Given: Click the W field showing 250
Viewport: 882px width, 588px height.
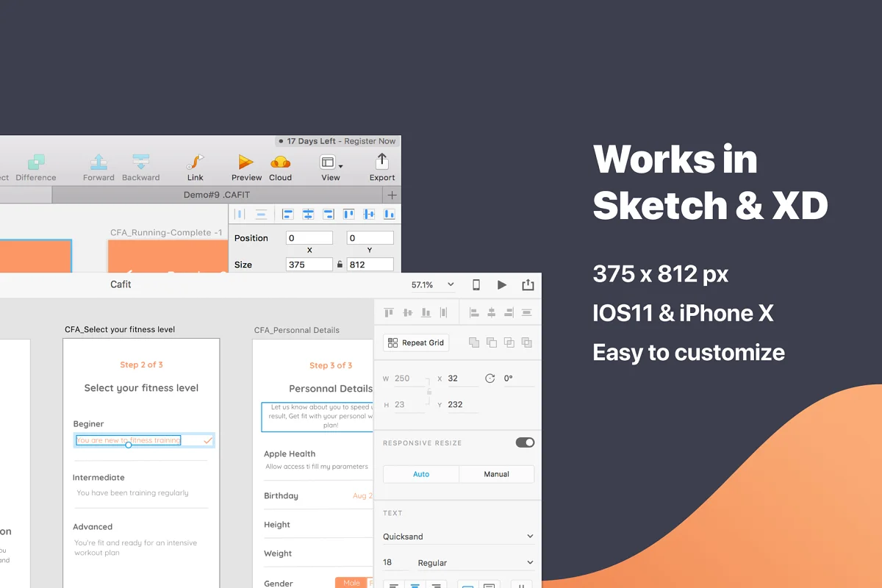Looking at the screenshot, I should [410, 379].
